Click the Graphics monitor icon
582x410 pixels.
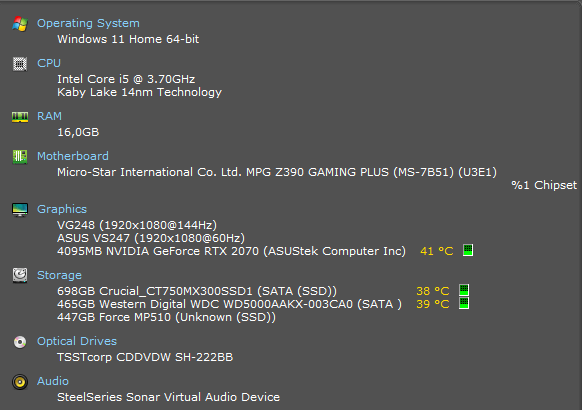20,210
